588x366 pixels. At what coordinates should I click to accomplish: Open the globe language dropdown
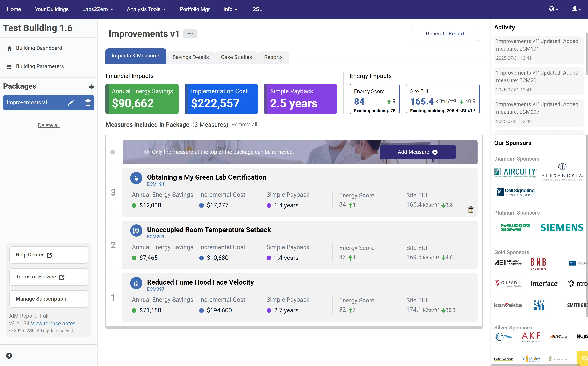(x=554, y=9)
